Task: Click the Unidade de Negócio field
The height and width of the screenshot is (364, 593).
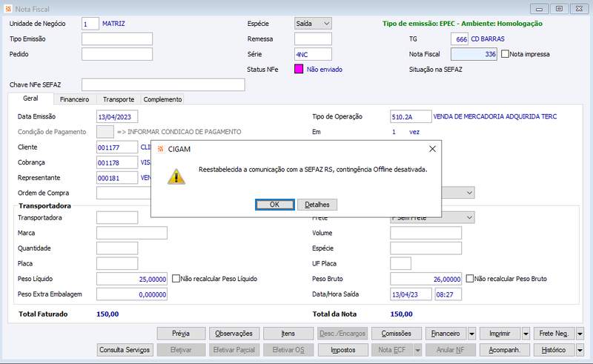Action: pos(90,24)
